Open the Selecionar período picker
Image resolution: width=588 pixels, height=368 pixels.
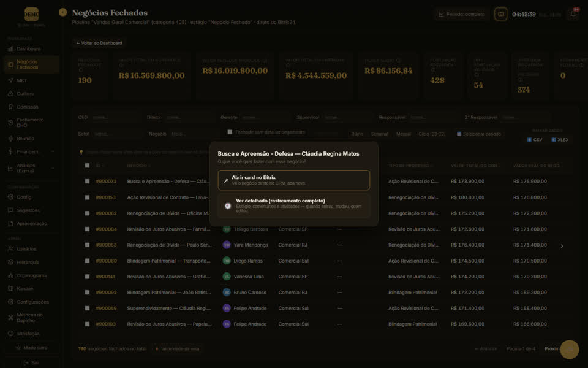(478, 134)
